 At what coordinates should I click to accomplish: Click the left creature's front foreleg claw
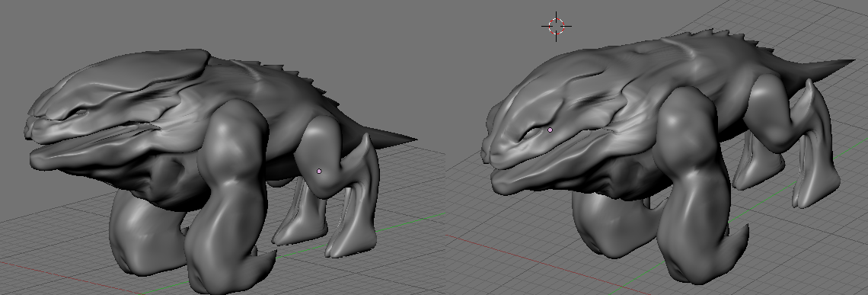(266, 261)
